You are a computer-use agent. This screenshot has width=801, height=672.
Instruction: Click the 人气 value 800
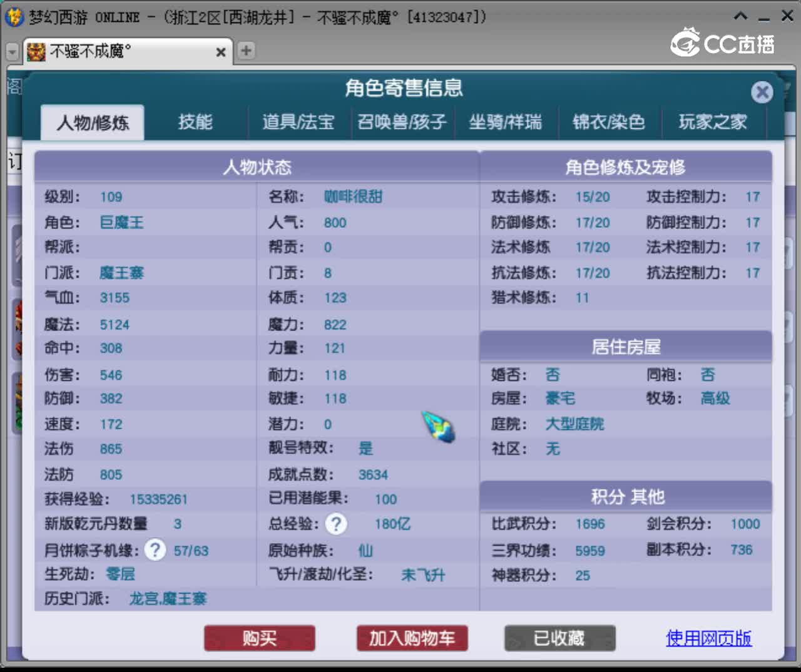coord(335,223)
